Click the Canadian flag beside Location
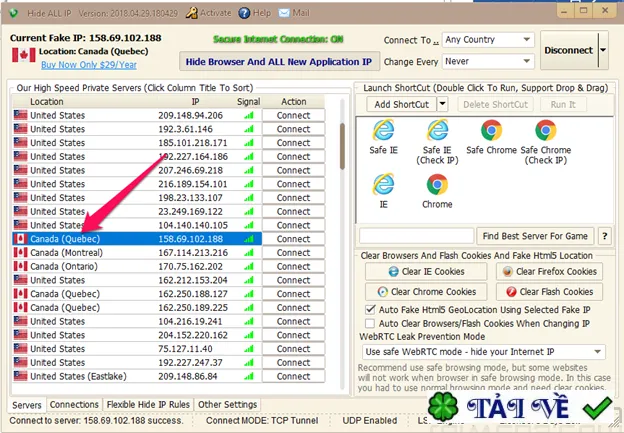 click(23, 55)
